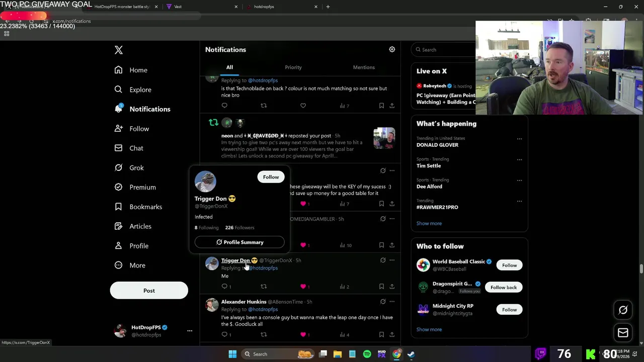Screen dimensions: 644x362
Task: Open Alexander Hunkins profile name
Action: tap(244, 302)
